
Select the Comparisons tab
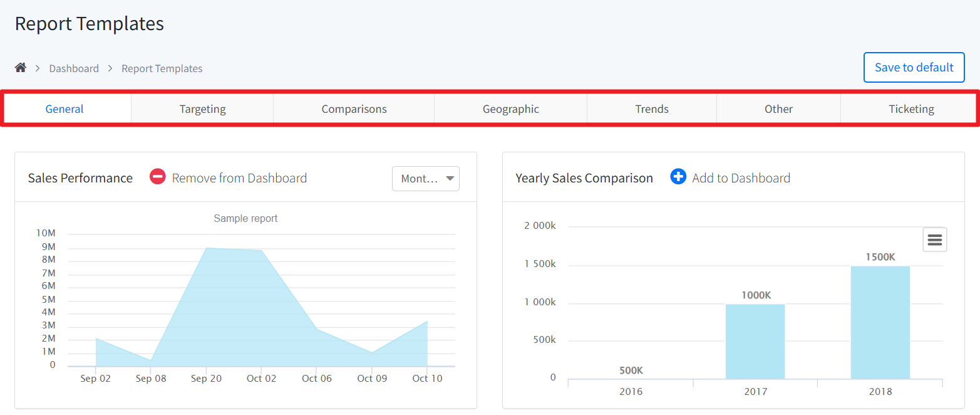tap(354, 109)
